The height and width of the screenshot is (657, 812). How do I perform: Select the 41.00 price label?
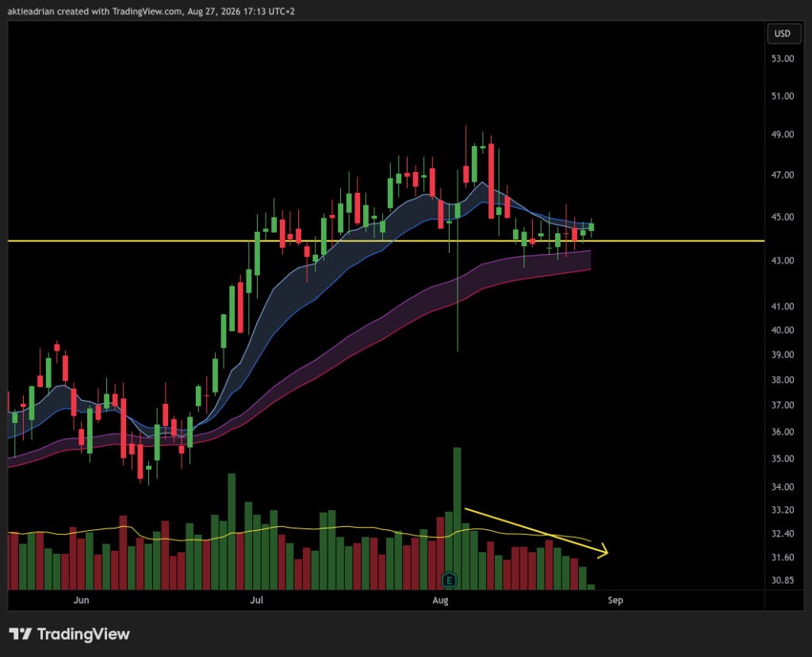[x=783, y=306]
